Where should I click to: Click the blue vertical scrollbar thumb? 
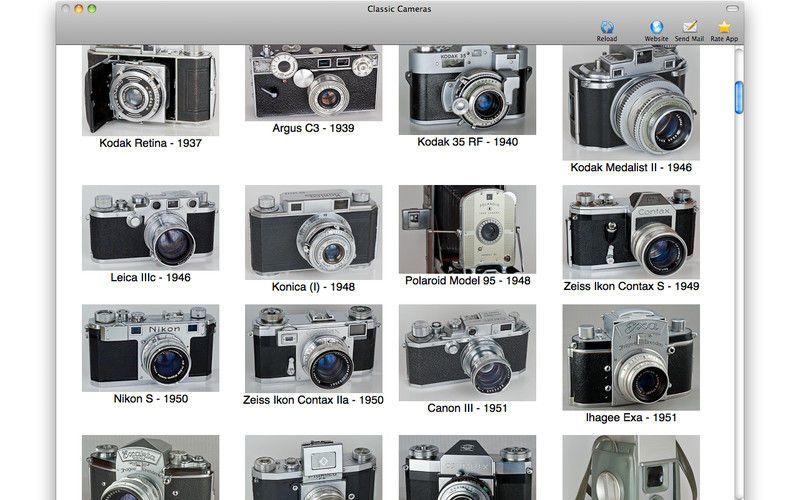[738, 97]
